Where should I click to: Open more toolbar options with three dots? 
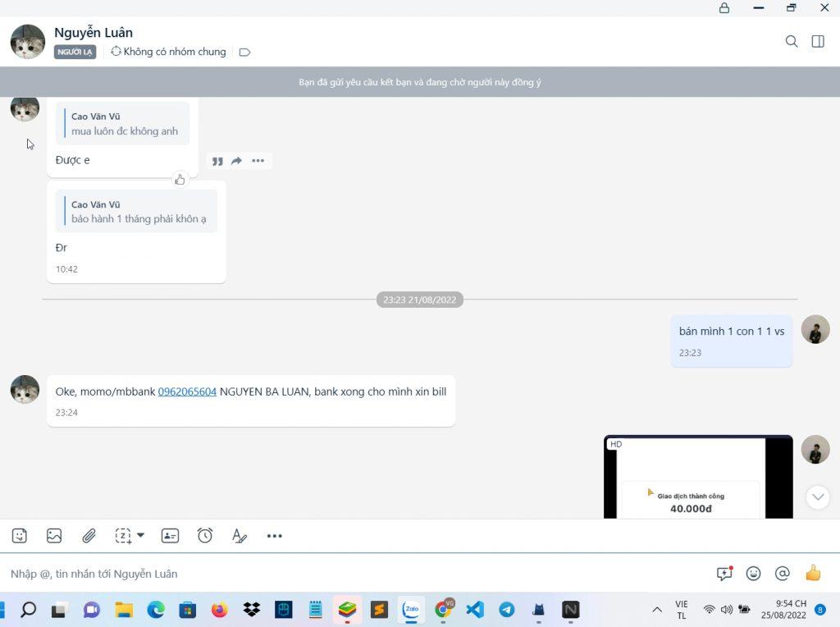tap(274, 536)
